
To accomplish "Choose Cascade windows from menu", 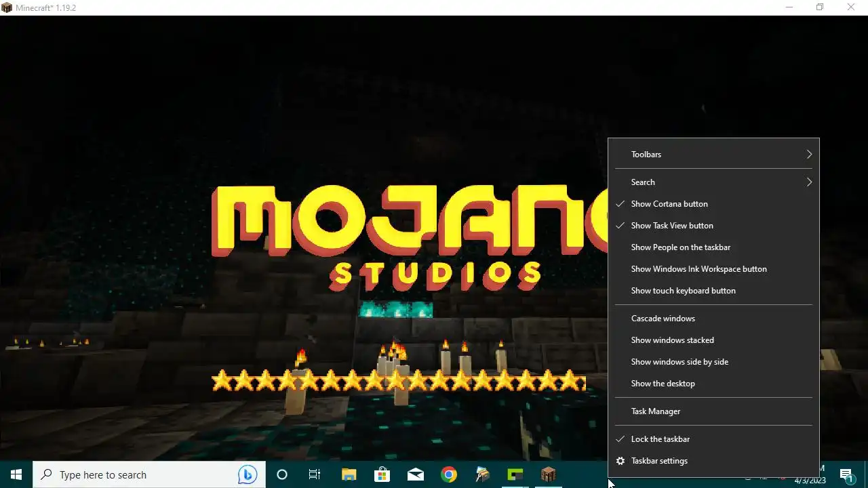I will 713,319.
